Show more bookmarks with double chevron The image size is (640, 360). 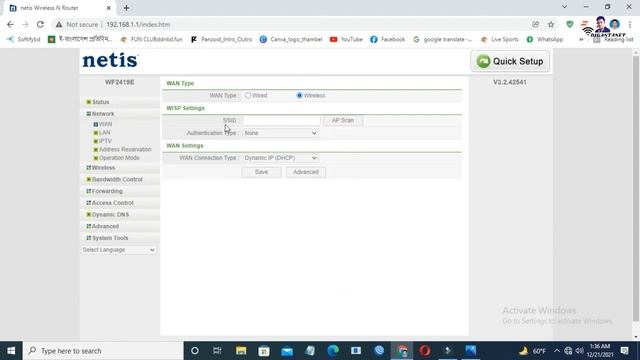581,39
